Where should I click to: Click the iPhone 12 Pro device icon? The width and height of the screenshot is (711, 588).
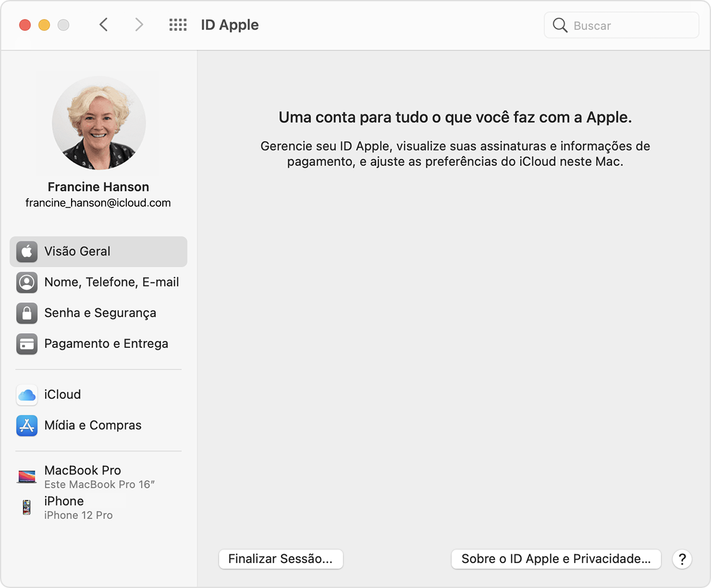point(27,507)
